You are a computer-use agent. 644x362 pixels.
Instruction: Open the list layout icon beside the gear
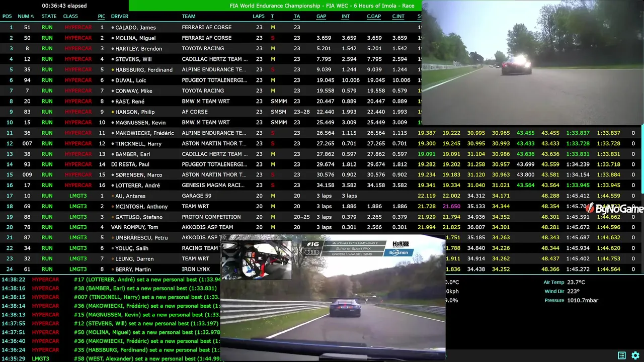pyautogui.click(x=622, y=355)
